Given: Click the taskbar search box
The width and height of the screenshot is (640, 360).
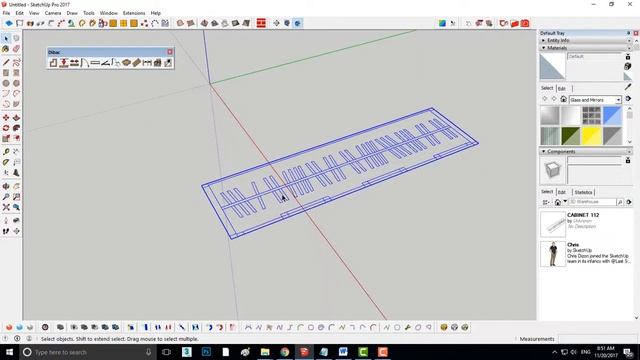Looking at the screenshot, I should [87, 352].
